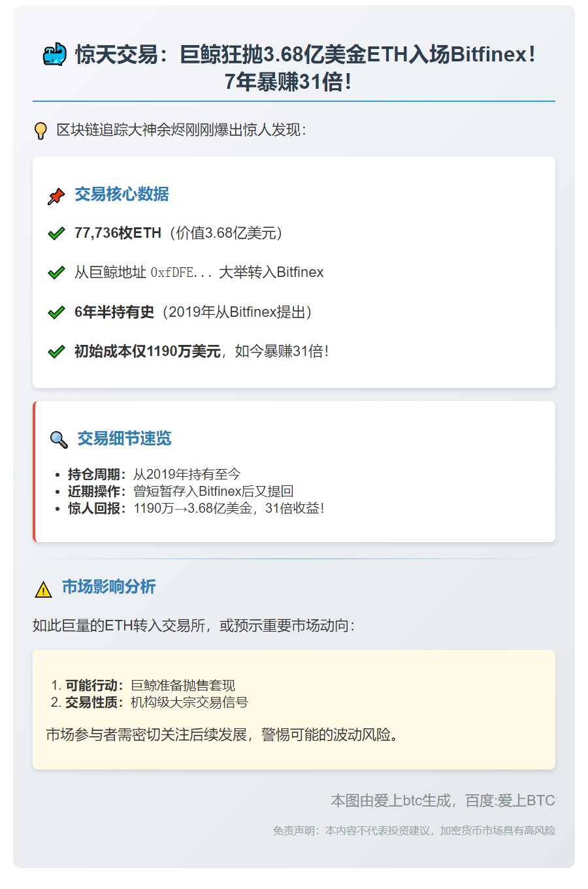Image resolution: width=588 pixels, height=889 pixels.
Task: Select the 交易细节速览 heading
Action: pyautogui.click(x=124, y=438)
